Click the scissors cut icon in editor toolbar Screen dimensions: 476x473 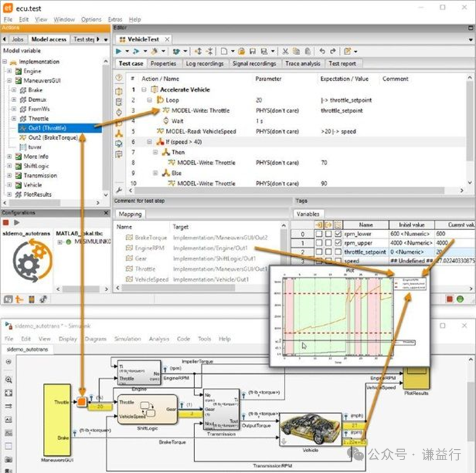(x=285, y=51)
